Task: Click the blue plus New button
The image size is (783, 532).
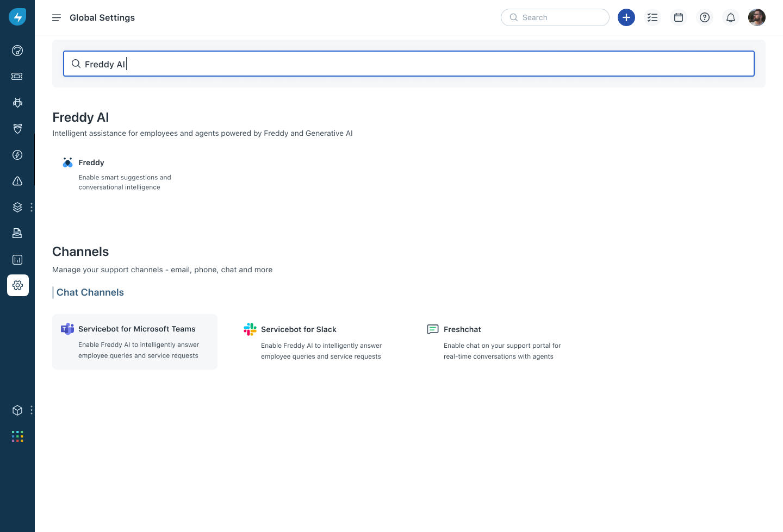Action: coord(626,17)
